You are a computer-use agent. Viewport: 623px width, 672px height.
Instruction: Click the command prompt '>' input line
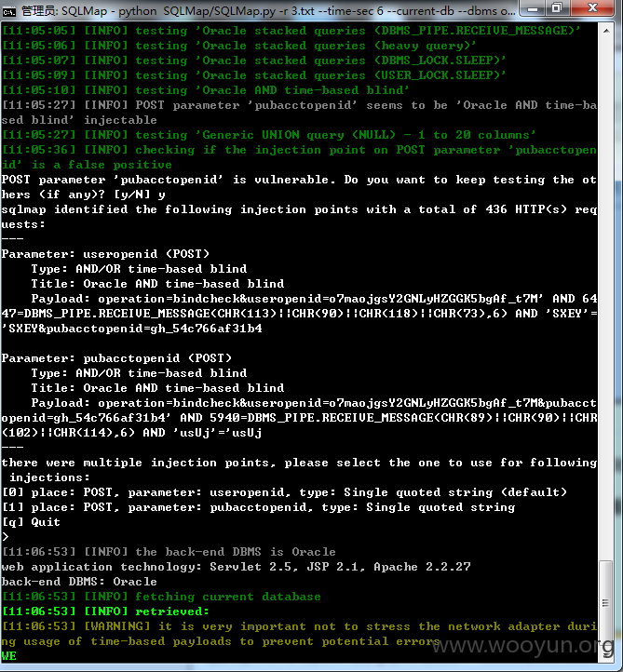click(x=6, y=537)
